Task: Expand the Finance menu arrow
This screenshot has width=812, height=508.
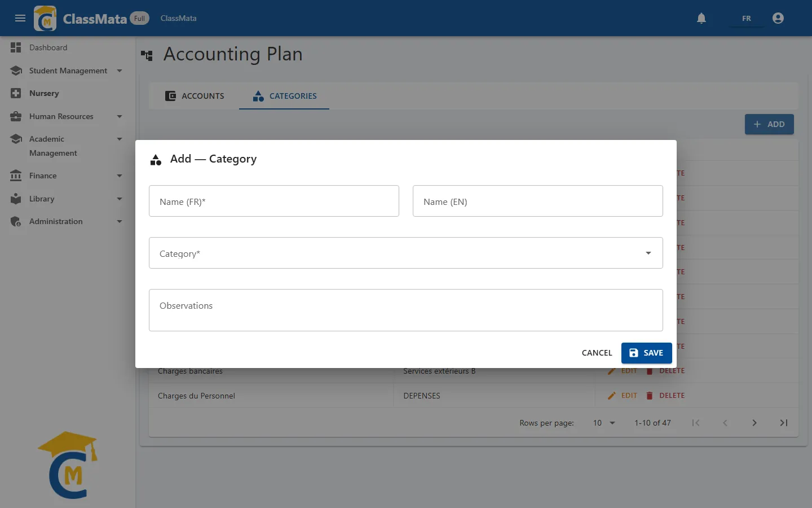Action: click(x=120, y=176)
